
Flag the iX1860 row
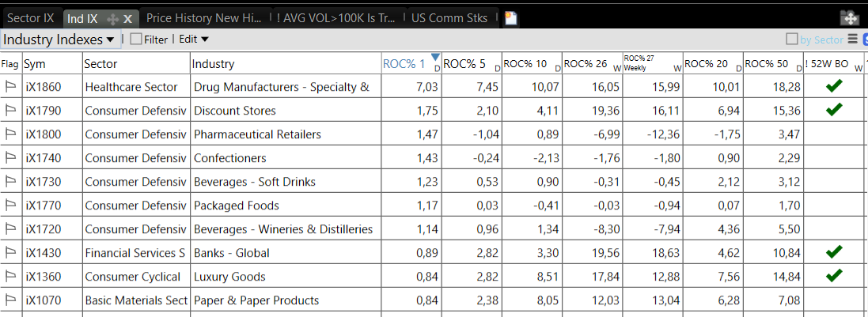tap(11, 87)
